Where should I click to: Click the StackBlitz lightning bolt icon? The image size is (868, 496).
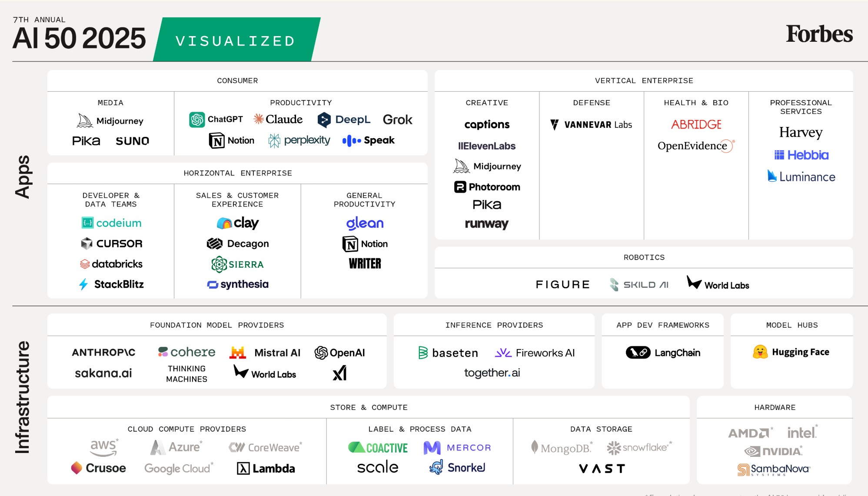[x=83, y=284]
